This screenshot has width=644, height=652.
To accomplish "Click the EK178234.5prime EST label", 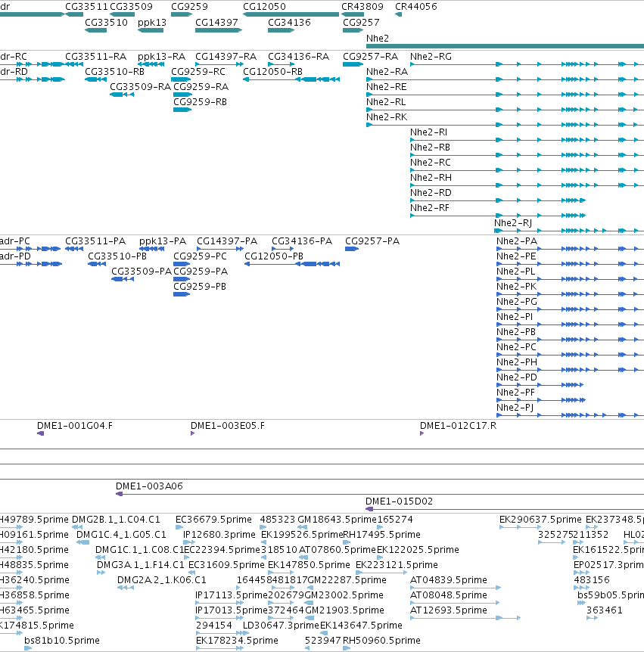I will (237, 641).
